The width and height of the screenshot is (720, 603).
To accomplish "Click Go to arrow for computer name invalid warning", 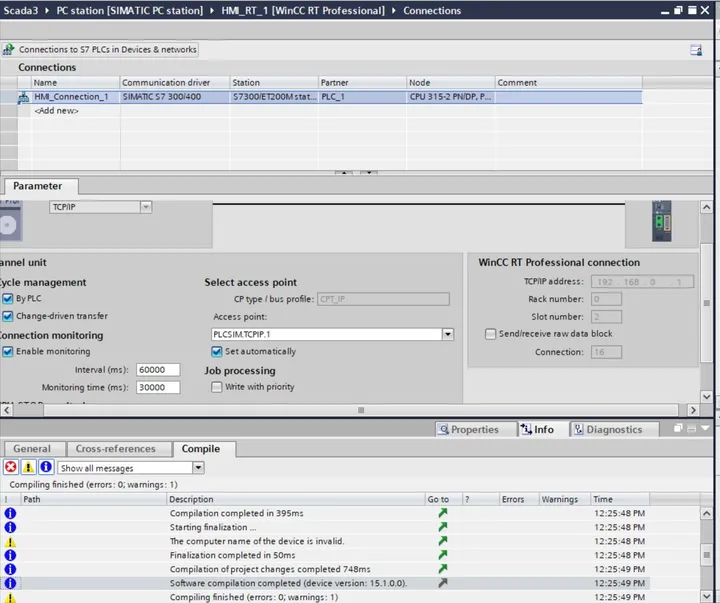I will coord(443,541).
